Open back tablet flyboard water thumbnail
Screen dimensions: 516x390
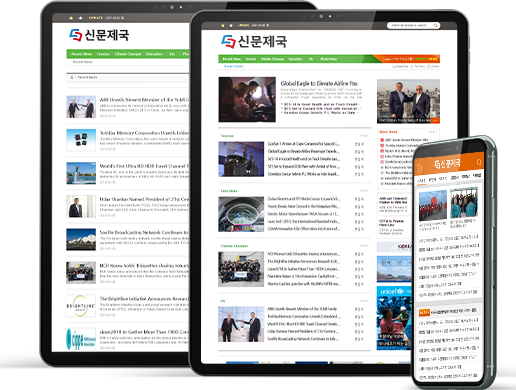tap(81, 173)
